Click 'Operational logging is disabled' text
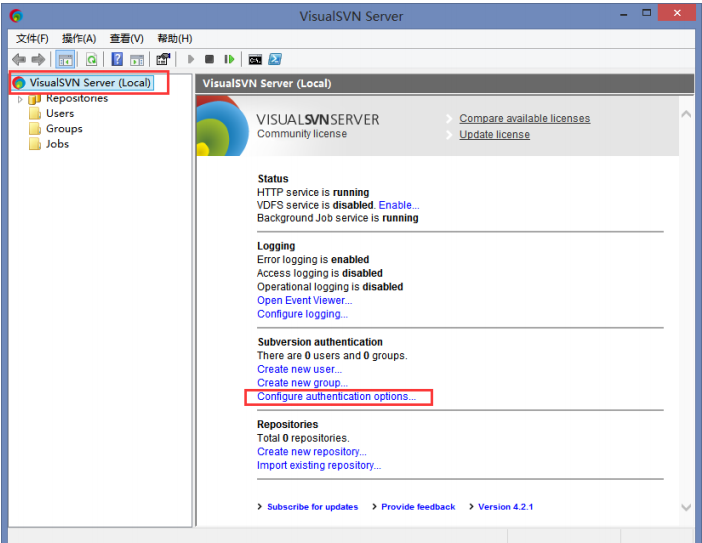The height and width of the screenshot is (543, 702). pos(330,286)
